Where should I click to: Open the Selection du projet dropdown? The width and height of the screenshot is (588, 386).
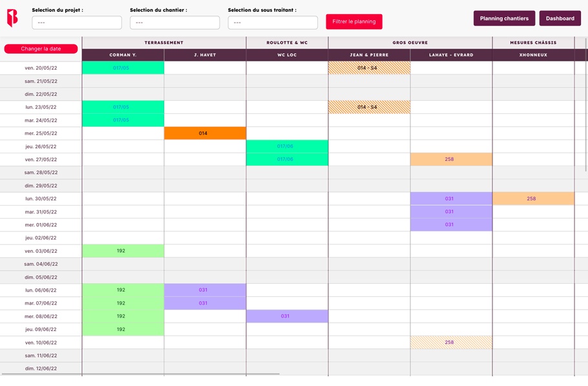77,23
